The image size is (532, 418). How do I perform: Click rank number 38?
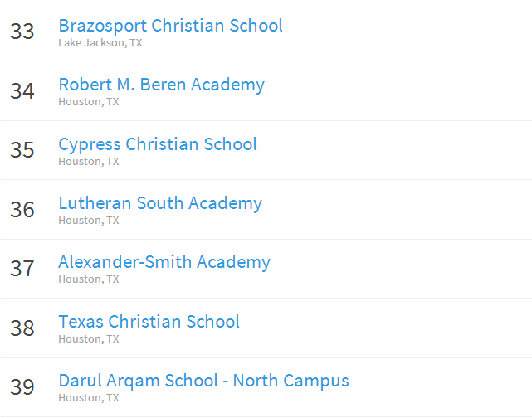tap(22, 328)
